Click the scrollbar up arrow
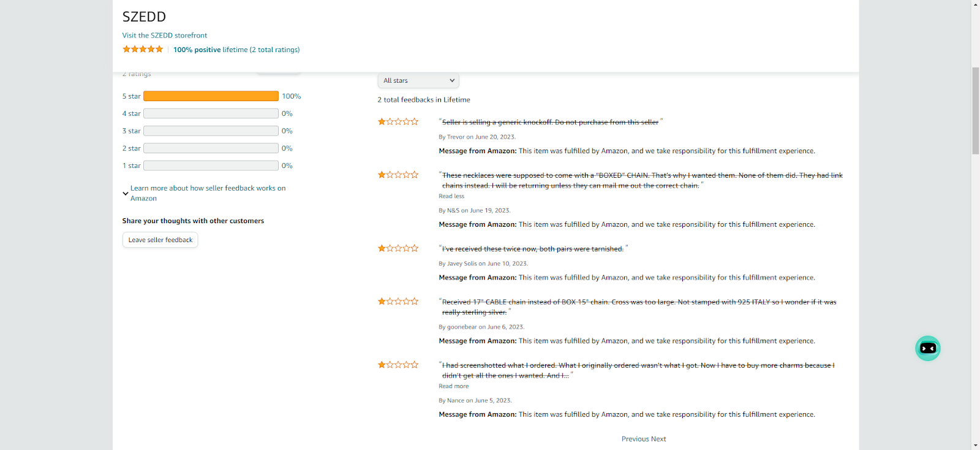980x450 pixels. (x=975, y=4)
